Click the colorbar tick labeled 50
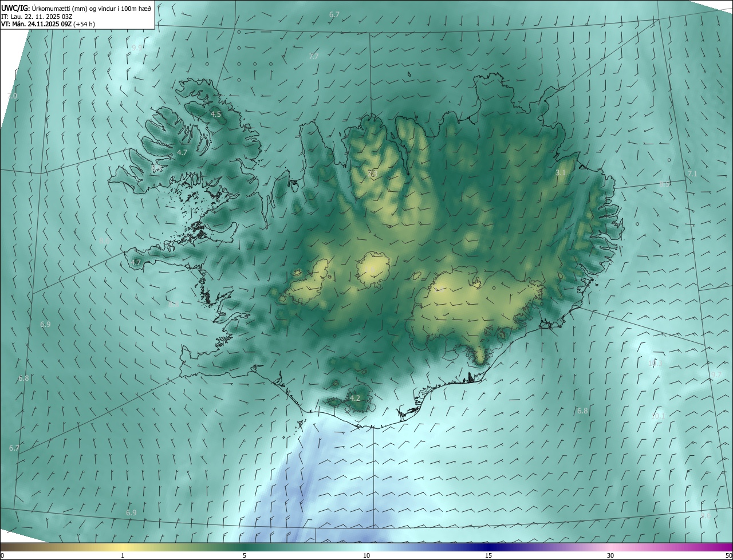 728,555
